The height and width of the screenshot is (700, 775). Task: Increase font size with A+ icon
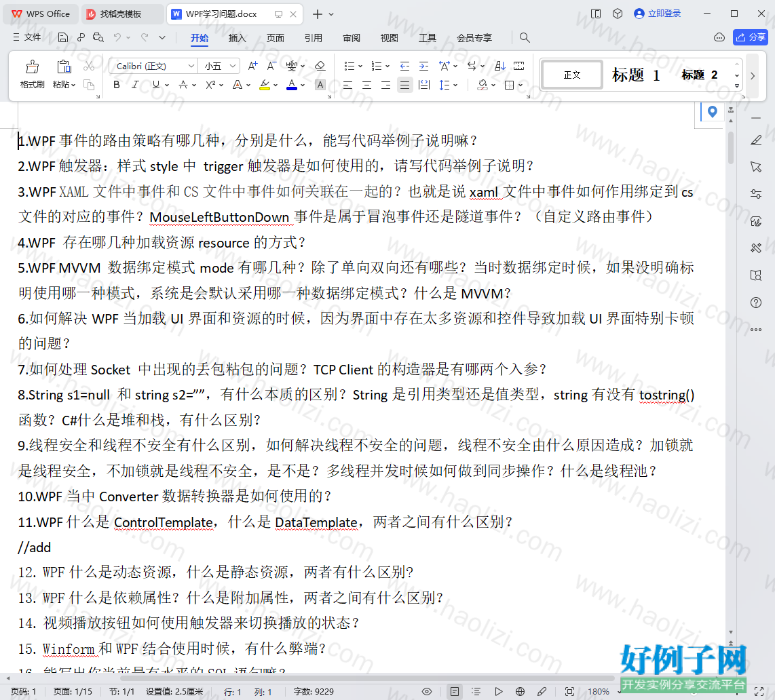(252, 66)
